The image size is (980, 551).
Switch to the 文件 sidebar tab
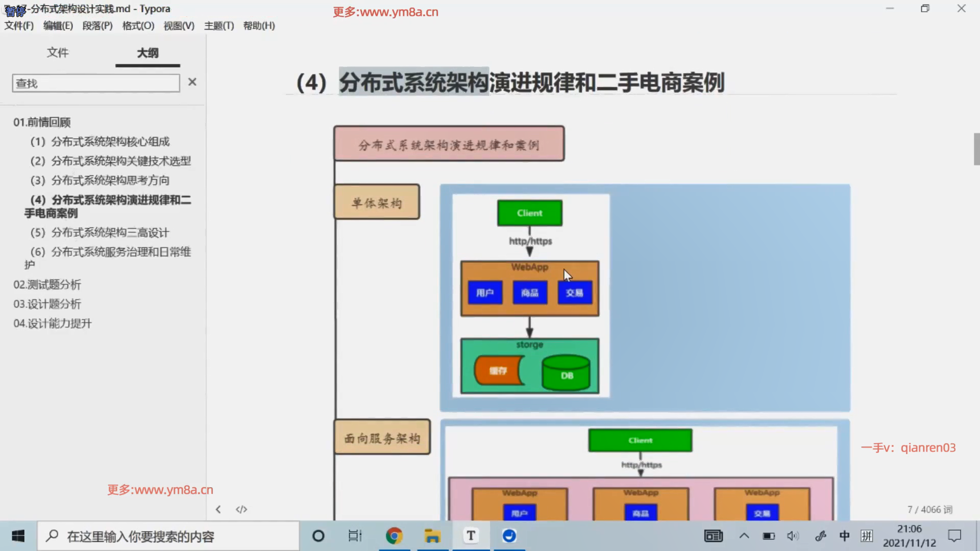pos(58,53)
